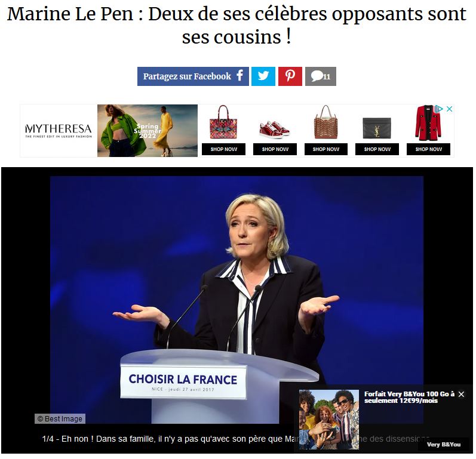Click the black YSL cardholder image

(x=377, y=128)
